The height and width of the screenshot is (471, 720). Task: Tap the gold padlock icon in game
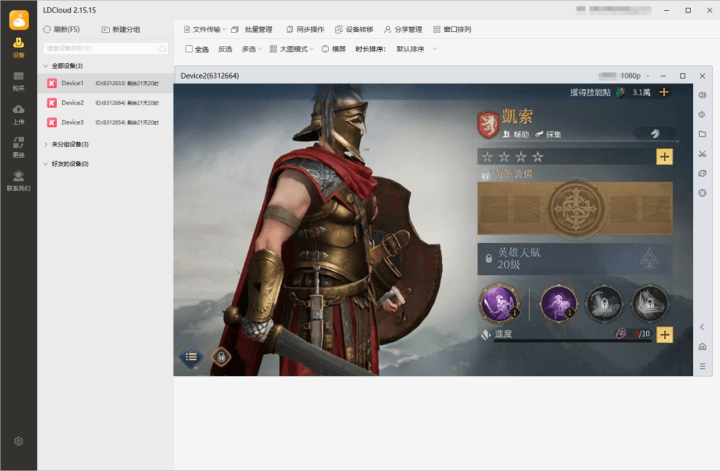(221, 357)
